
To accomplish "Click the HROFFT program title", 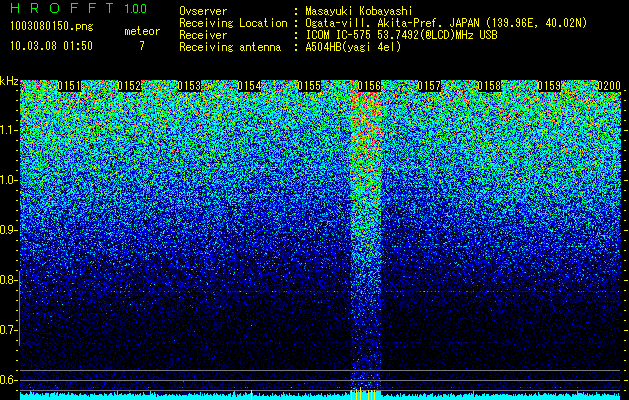I will 62,8.
